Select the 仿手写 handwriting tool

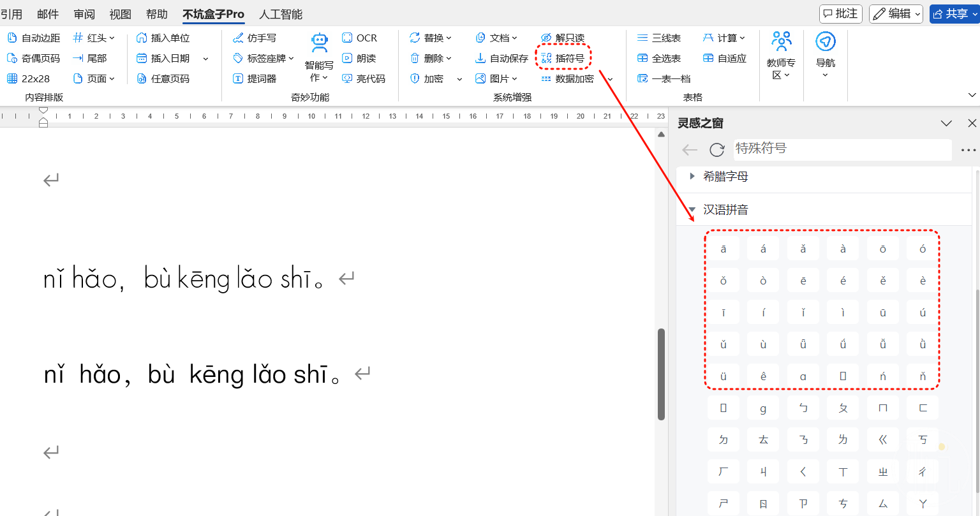238,38
